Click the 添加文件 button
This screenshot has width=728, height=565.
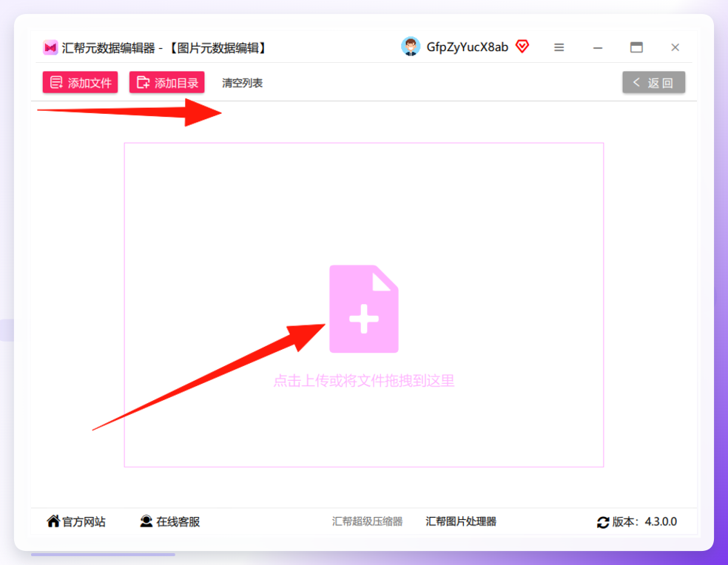pos(80,83)
